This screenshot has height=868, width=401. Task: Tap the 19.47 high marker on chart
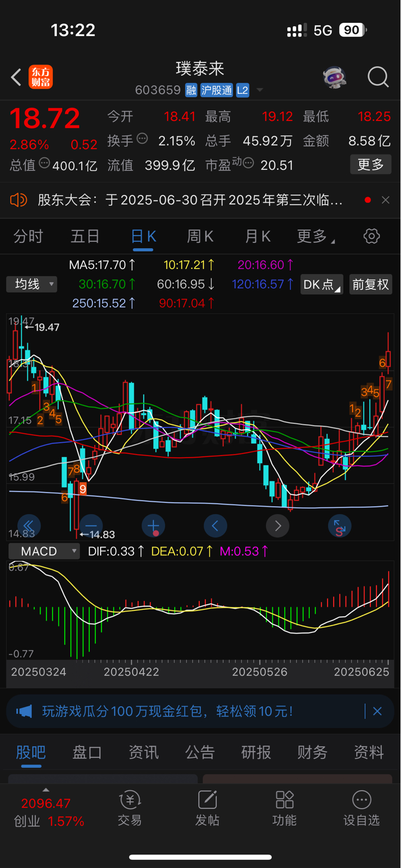point(42,327)
